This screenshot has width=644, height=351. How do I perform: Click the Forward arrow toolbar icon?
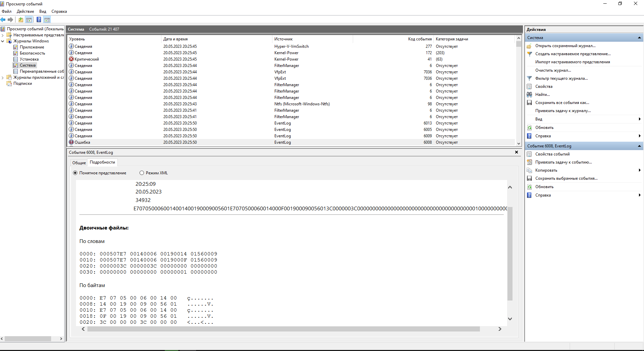tap(10, 20)
